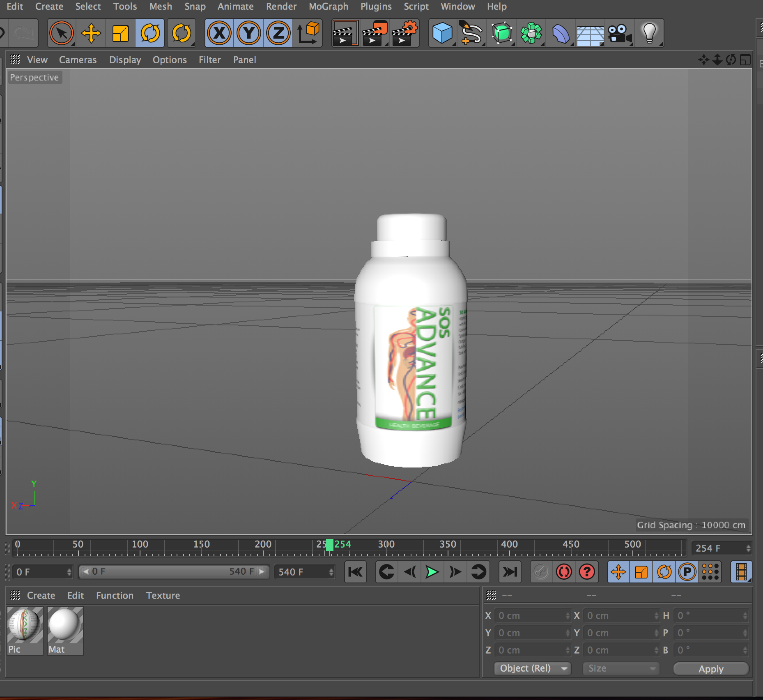Play the animation forwards

click(x=432, y=572)
